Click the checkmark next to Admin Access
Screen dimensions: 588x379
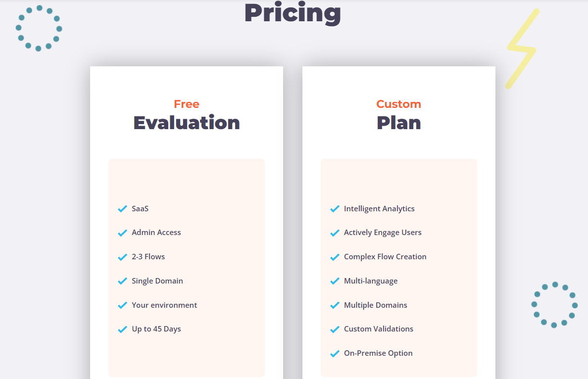click(x=123, y=233)
